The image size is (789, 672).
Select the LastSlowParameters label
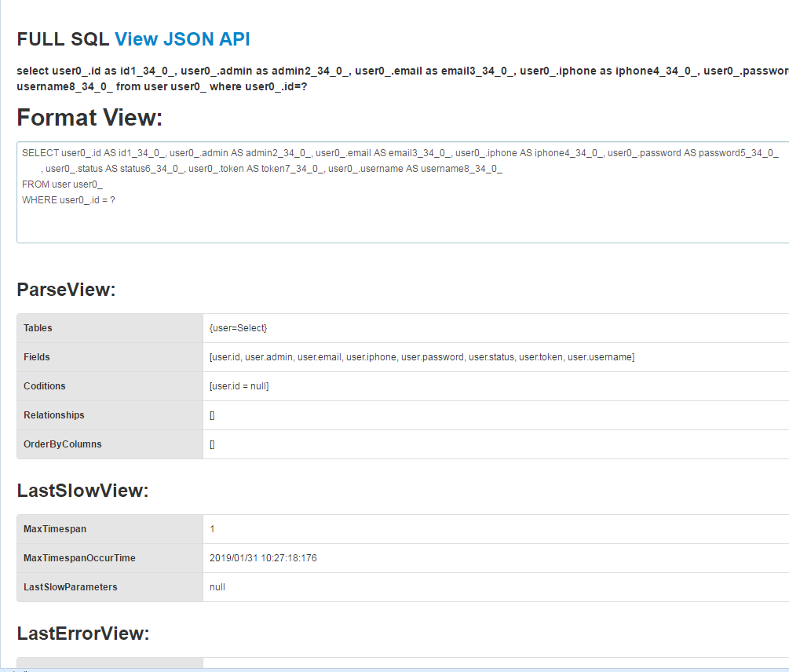[x=71, y=587]
